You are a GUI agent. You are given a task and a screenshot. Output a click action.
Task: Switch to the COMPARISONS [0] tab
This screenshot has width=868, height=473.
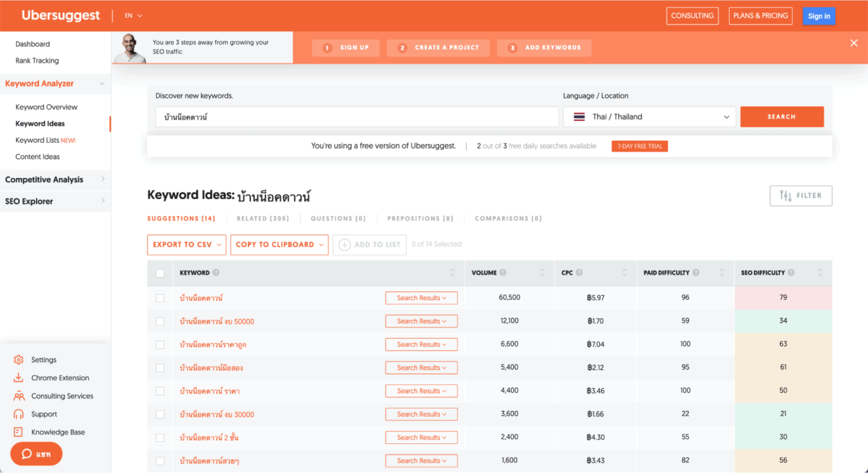pos(508,219)
